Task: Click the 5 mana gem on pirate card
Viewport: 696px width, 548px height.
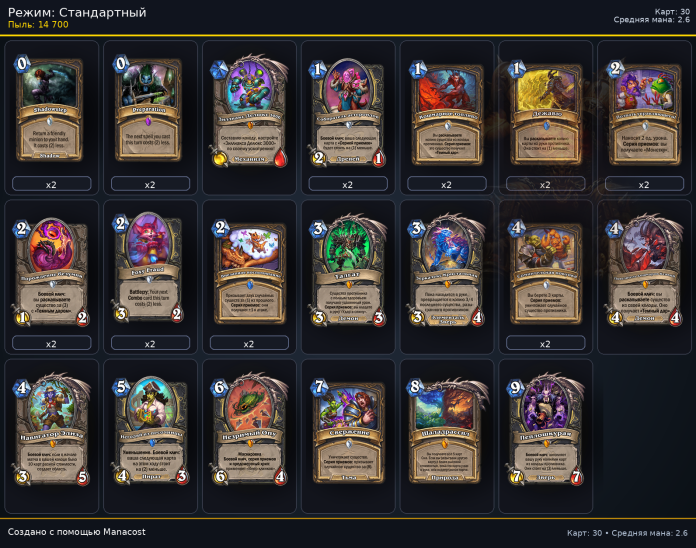Action: pos(121,387)
